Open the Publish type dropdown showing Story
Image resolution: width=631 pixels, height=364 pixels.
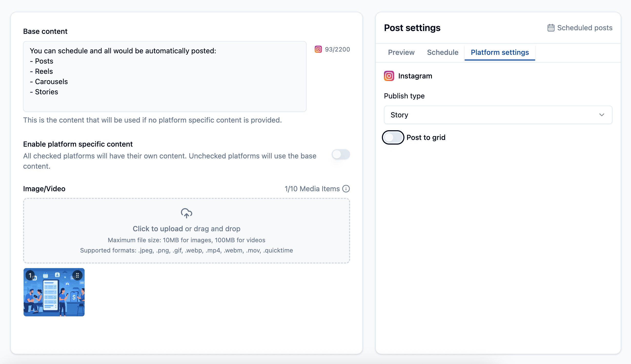pos(498,115)
